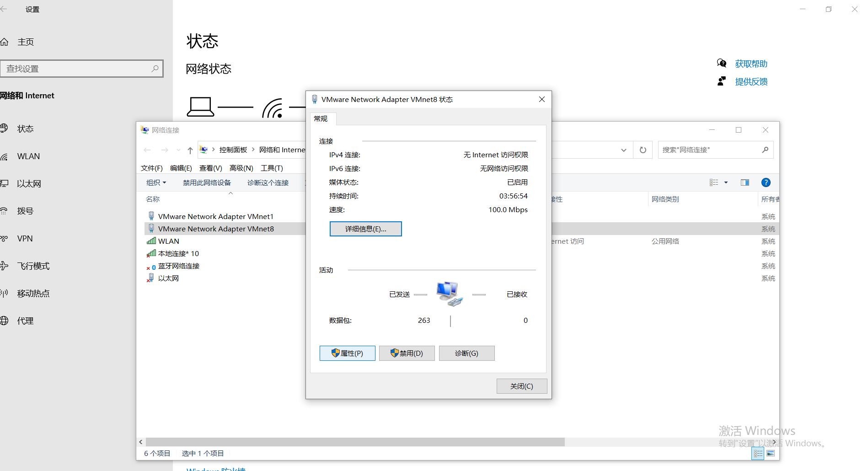Open the 编辑(E) menu
Viewport: 868px width, 471px height.
click(x=181, y=168)
